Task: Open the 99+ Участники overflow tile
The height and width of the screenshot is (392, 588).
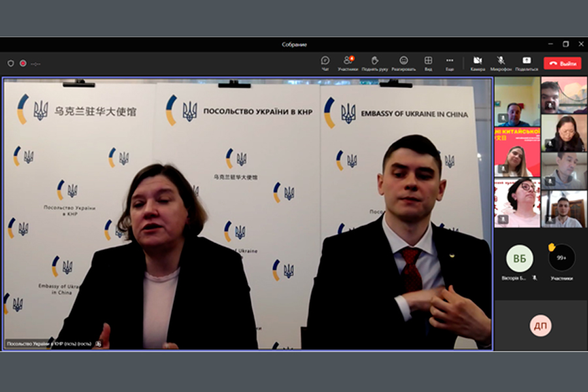Action: (561, 257)
